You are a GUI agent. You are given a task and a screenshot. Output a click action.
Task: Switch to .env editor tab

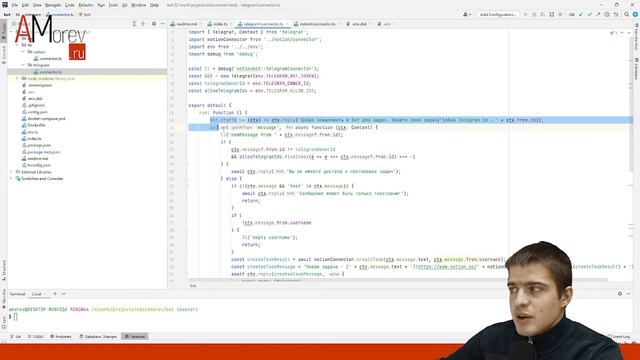tap(386, 24)
